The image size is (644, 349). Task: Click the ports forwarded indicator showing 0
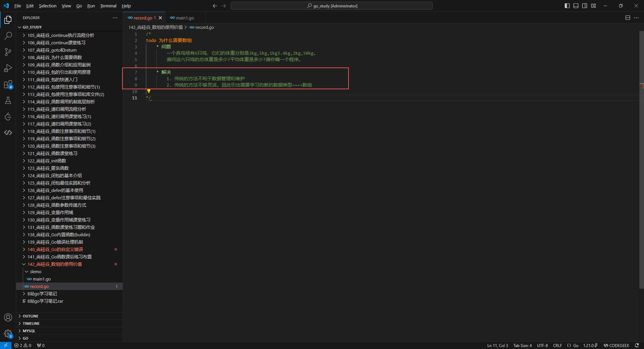[x=41, y=345]
